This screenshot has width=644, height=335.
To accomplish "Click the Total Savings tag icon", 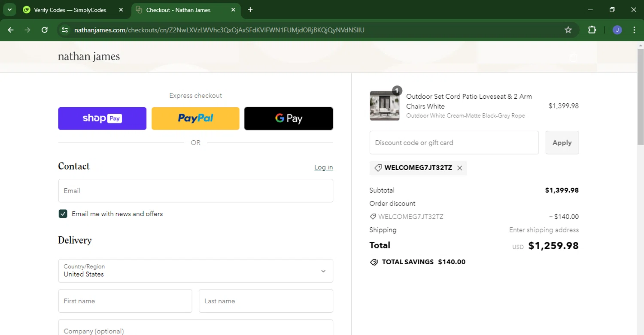I will pos(374,262).
